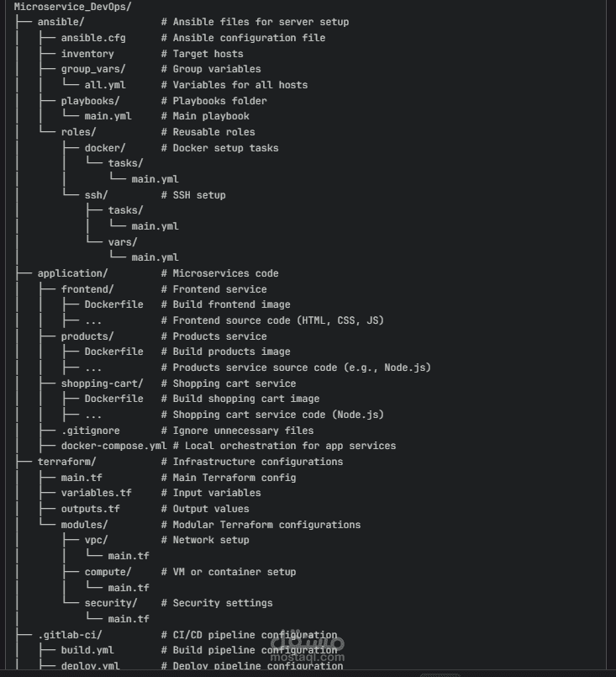616x677 pixels.
Task: Click the application/ folder entry
Action: 72,273
